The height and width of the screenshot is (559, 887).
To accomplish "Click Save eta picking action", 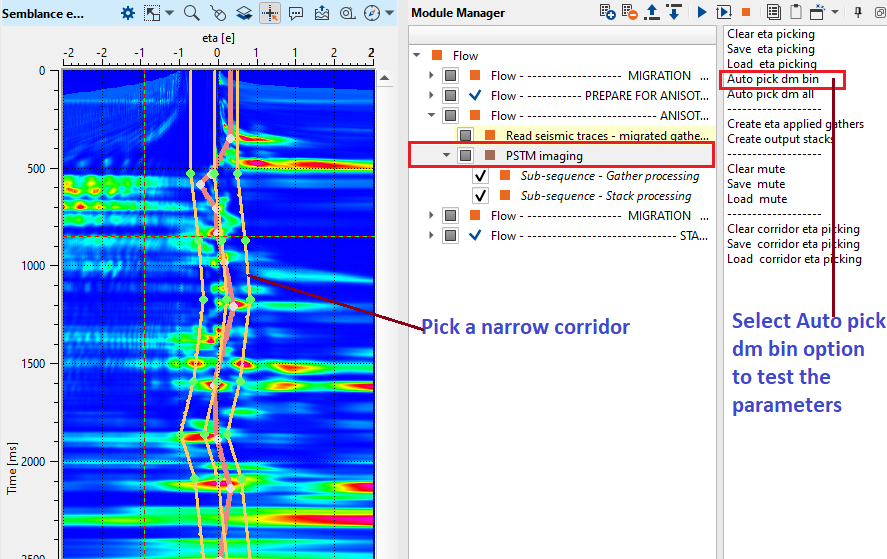I will coord(770,49).
